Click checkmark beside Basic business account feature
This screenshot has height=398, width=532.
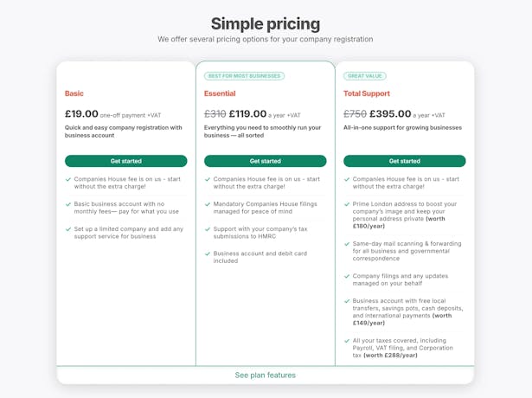click(x=68, y=204)
